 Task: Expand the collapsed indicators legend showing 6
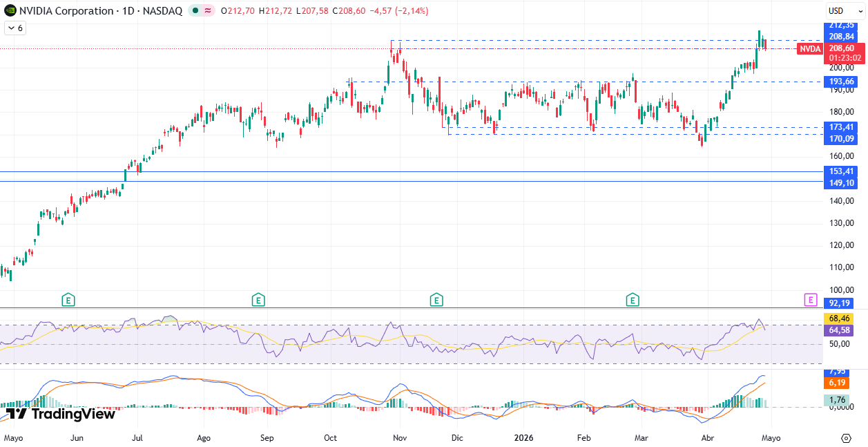click(15, 28)
